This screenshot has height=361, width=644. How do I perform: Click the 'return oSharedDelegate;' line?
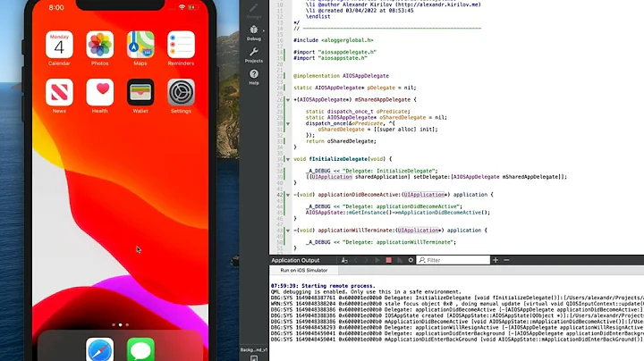coord(341,141)
